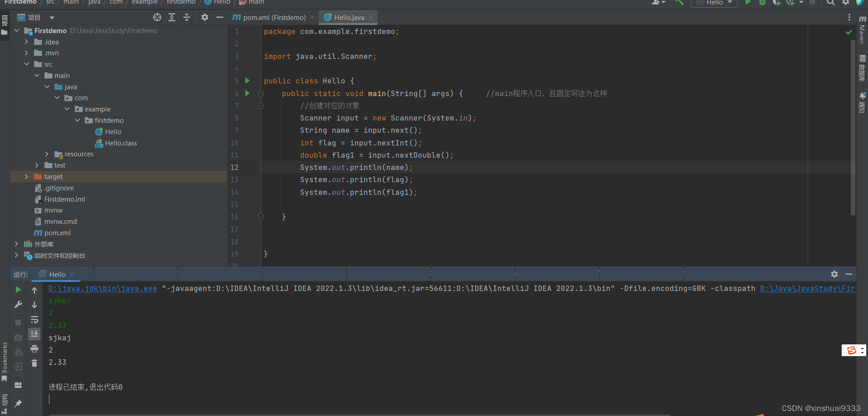Click run gutter arrow beside main method
The width and height of the screenshot is (868, 416).
247,93
